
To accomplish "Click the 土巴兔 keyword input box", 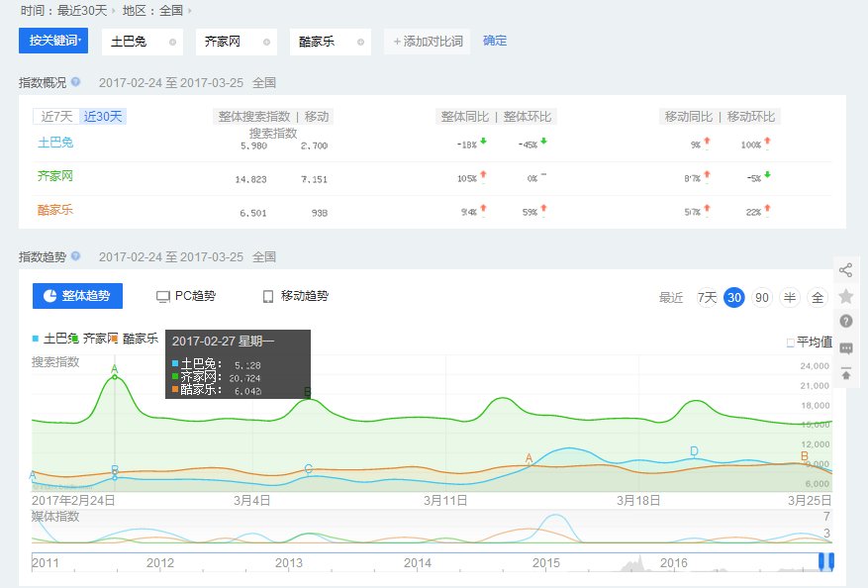I will coord(143,42).
